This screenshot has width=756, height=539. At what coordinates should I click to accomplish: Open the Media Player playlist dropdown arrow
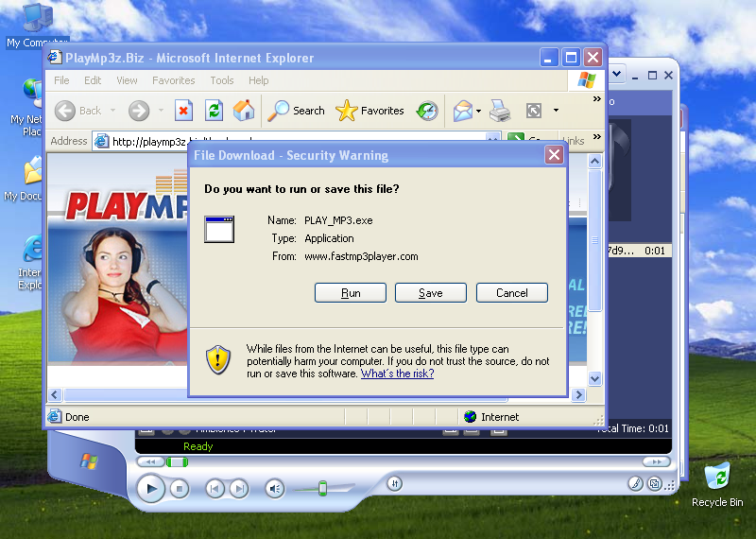coord(616,75)
